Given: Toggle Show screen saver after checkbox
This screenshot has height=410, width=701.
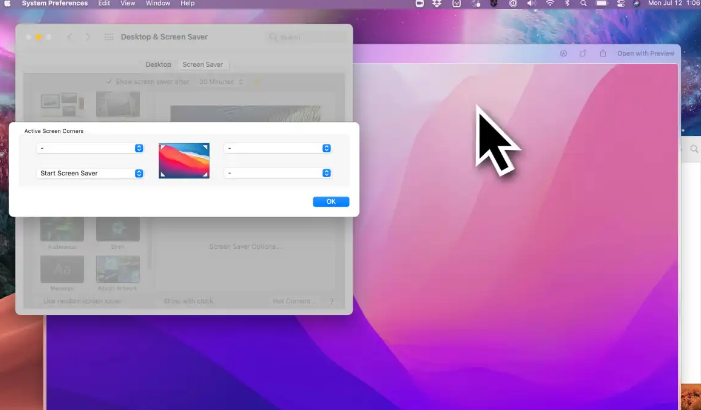Looking at the screenshot, I should pyautogui.click(x=109, y=82).
